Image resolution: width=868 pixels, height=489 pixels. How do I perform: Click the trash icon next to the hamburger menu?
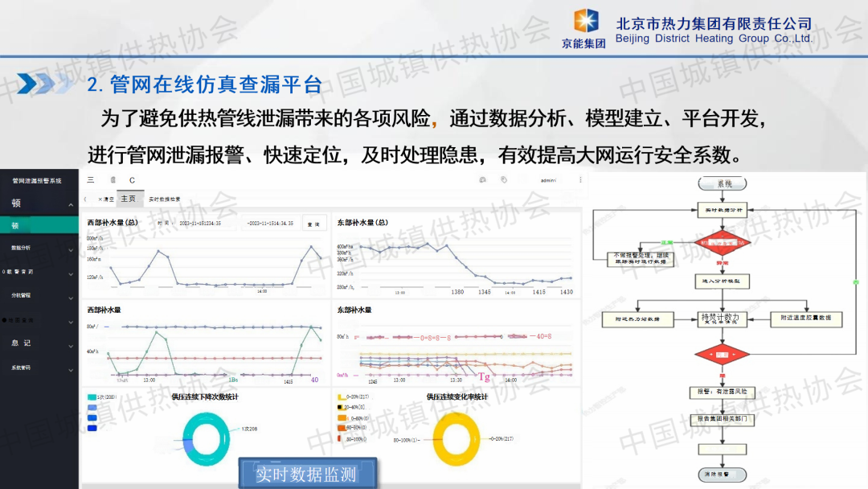(113, 180)
